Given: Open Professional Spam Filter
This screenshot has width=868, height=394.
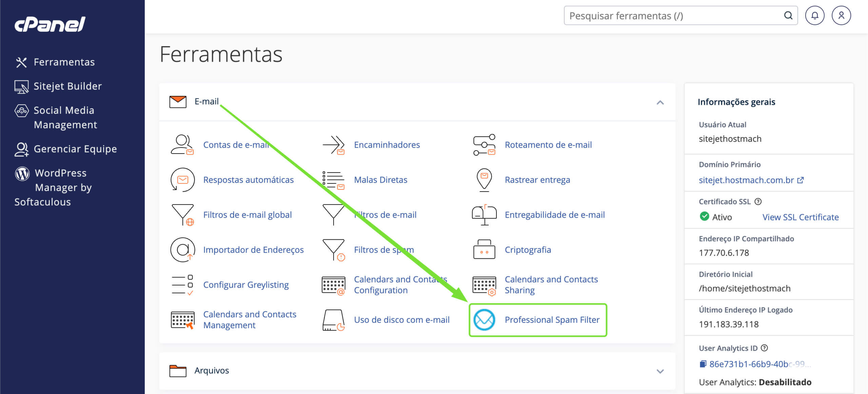Looking at the screenshot, I should click(x=552, y=320).
